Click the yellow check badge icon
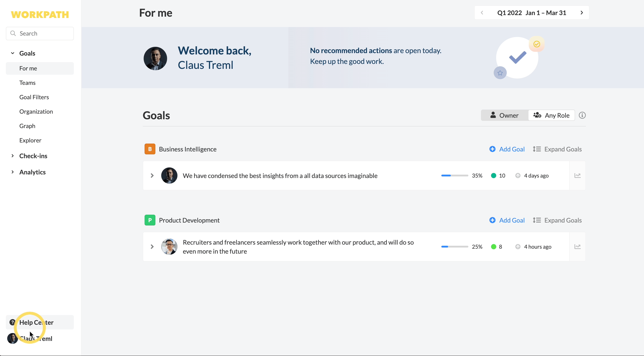This screenshot has height=356, width=644. (537, 44)
